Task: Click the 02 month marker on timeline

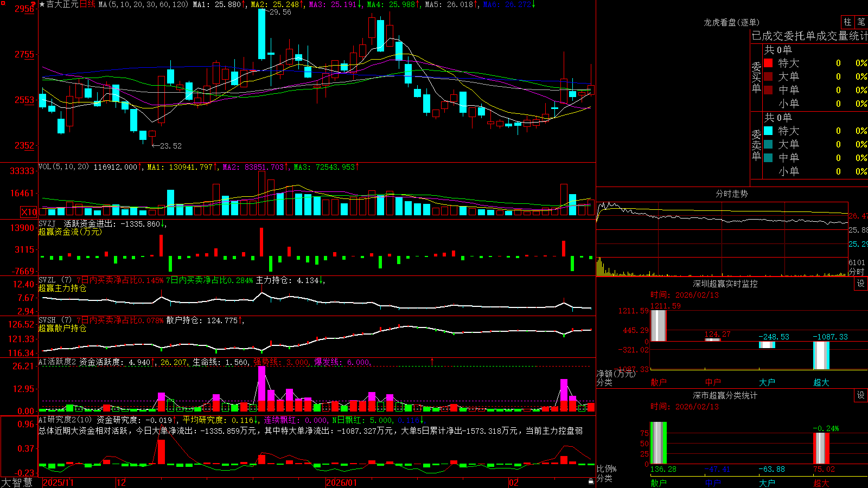Action: 514,483
